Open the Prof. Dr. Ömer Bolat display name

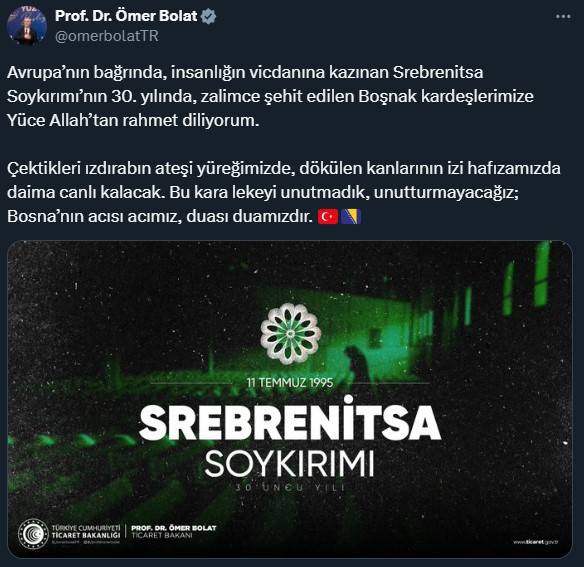pyautogui.click(x=126, y=16)
